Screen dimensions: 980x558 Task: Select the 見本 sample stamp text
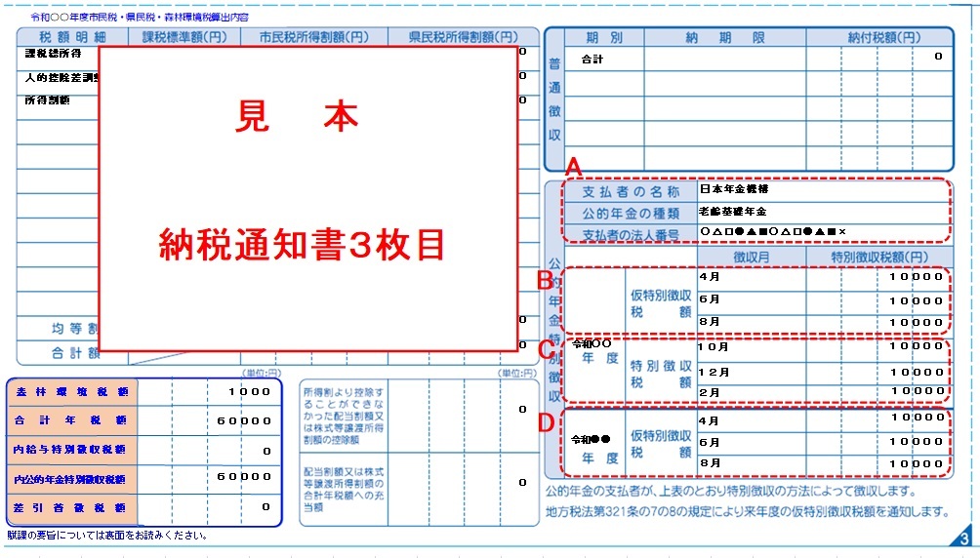pos(297,116)
